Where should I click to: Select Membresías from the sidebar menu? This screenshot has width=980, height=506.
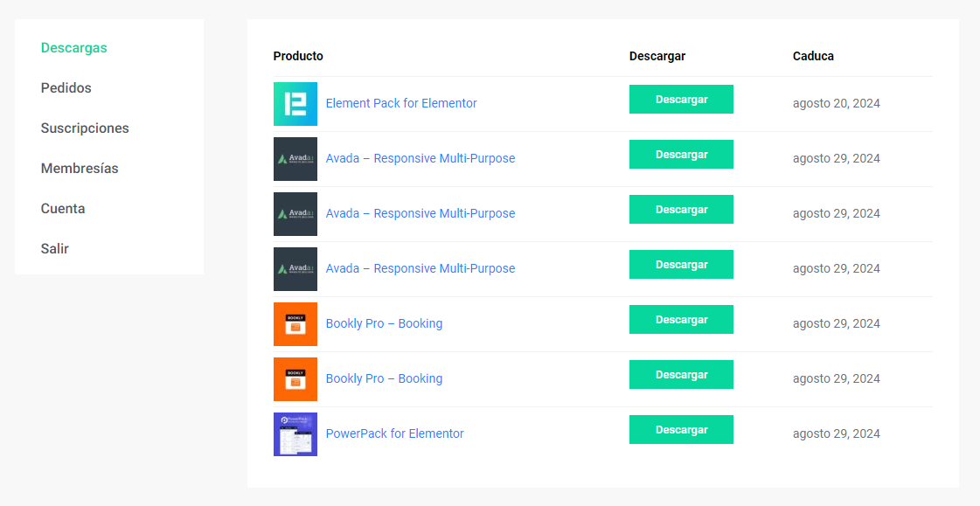80,168
